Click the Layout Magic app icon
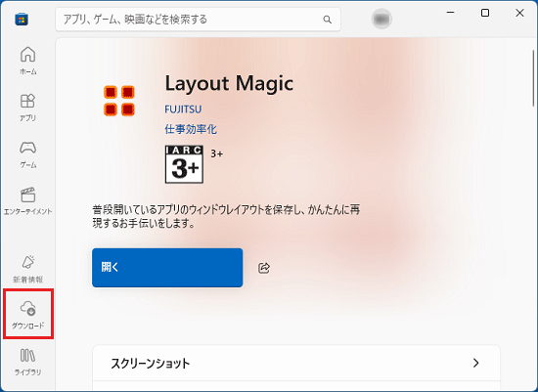Viewport: 538px width, 392px height. [x=119, y=101]
